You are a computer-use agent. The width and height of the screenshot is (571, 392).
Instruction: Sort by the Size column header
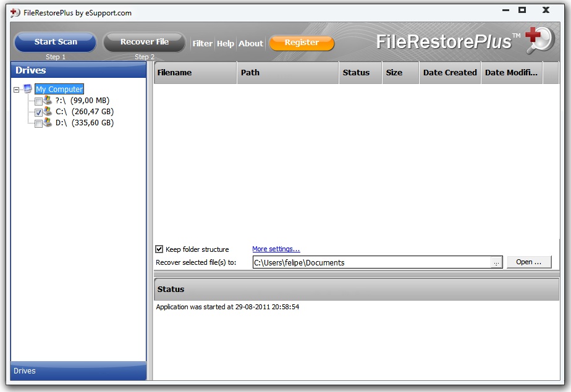400,73
